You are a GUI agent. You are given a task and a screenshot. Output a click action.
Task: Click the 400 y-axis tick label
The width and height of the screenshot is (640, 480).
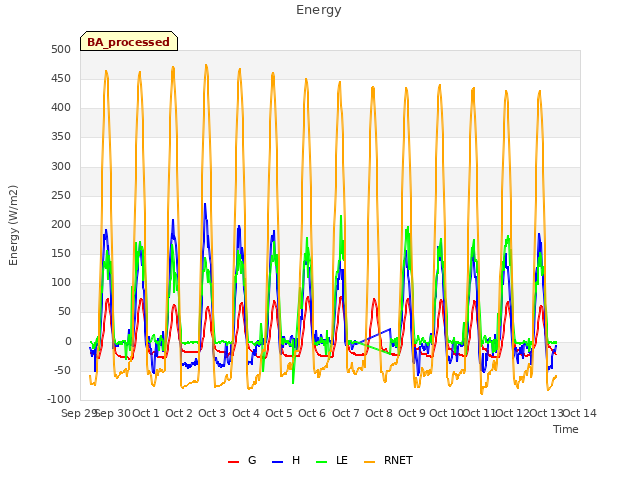click(61, 108)
